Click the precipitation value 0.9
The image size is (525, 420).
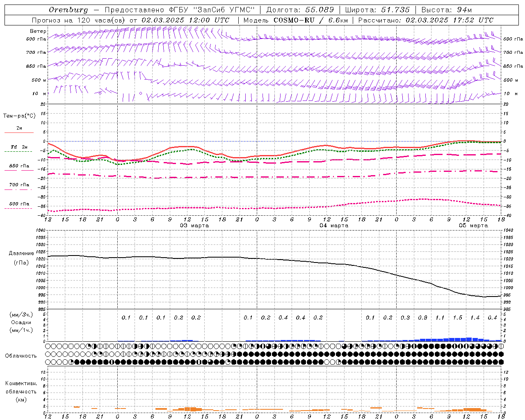tap(422, 317)
